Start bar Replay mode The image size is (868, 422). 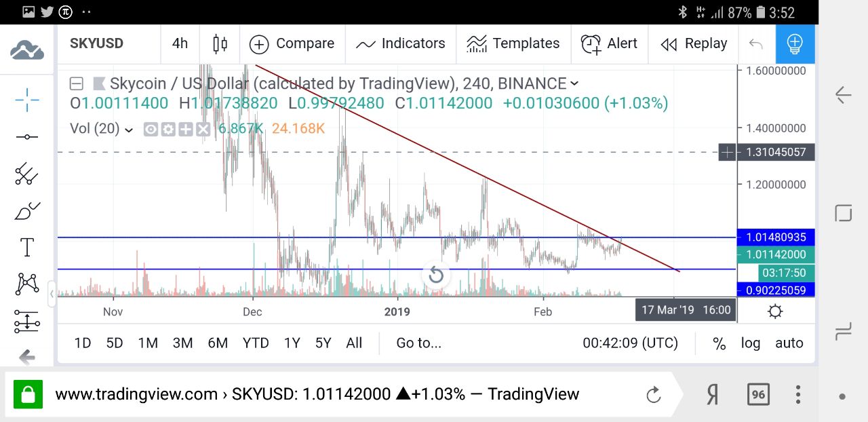[693, 44]
